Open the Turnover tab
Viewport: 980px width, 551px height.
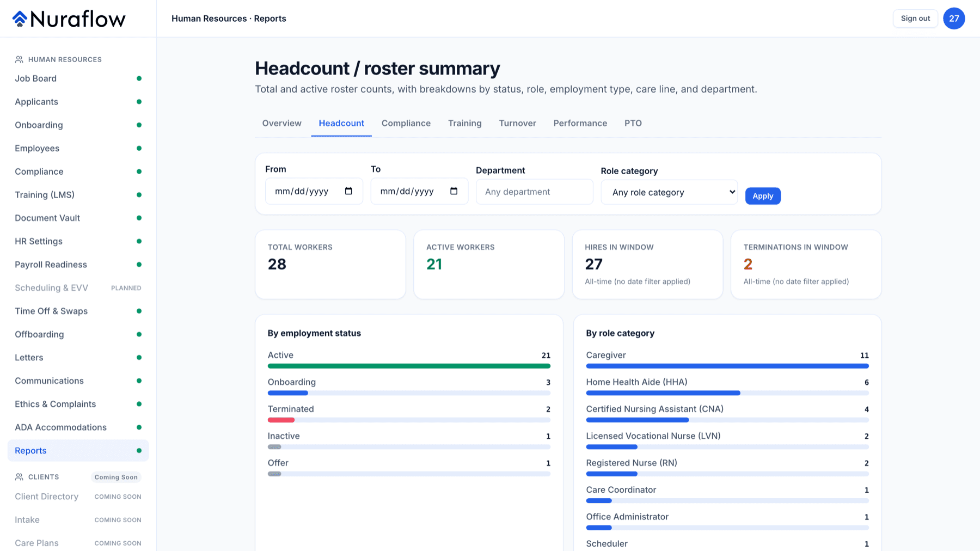(517, 123)
